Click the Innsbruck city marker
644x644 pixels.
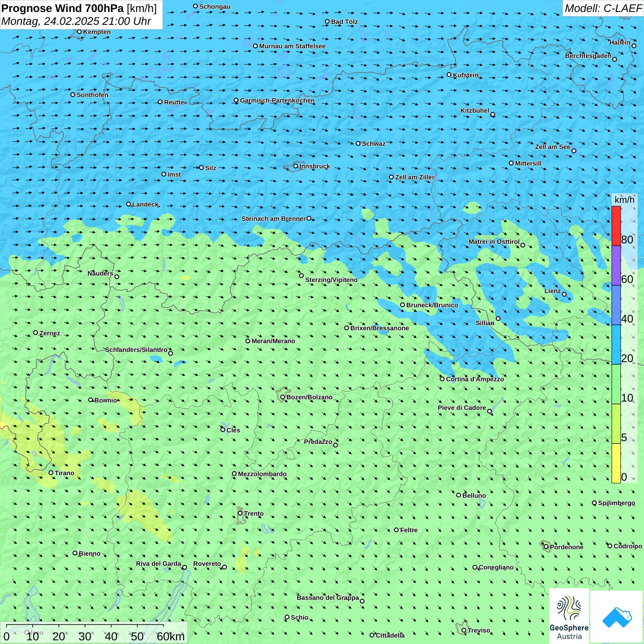[x=296, y=166]
